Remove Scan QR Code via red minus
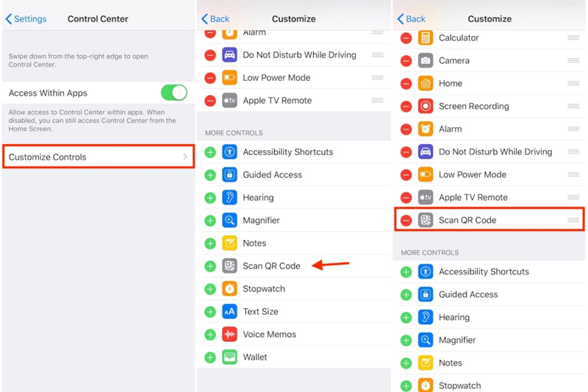The width and height of the screenshot is (588, 392). pyautogui.click(x=406, y=221)
